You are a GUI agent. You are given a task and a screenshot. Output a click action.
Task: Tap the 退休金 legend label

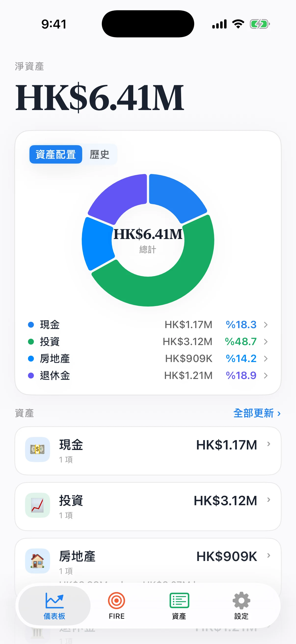pyautogui.click(x=55, y=375)
